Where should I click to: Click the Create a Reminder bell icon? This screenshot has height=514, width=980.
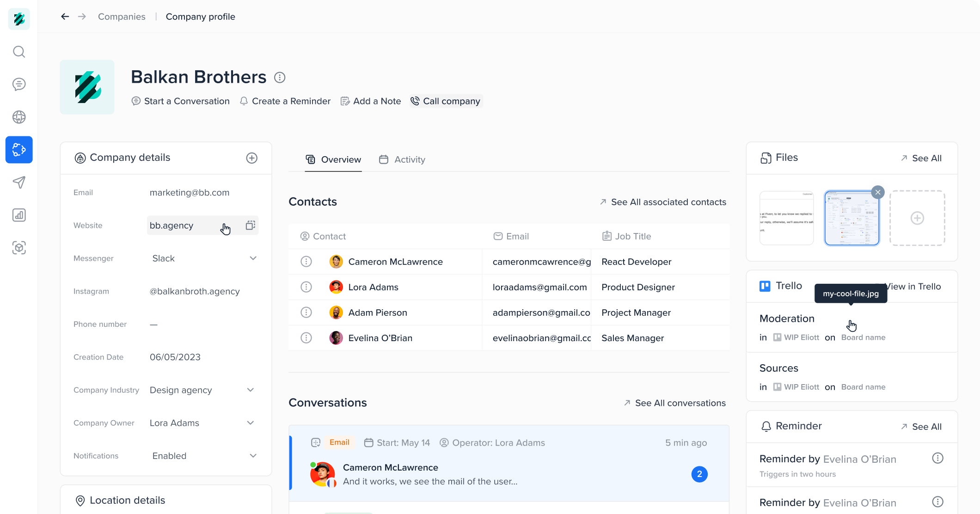pyautogui.click(x=243, y=101)
